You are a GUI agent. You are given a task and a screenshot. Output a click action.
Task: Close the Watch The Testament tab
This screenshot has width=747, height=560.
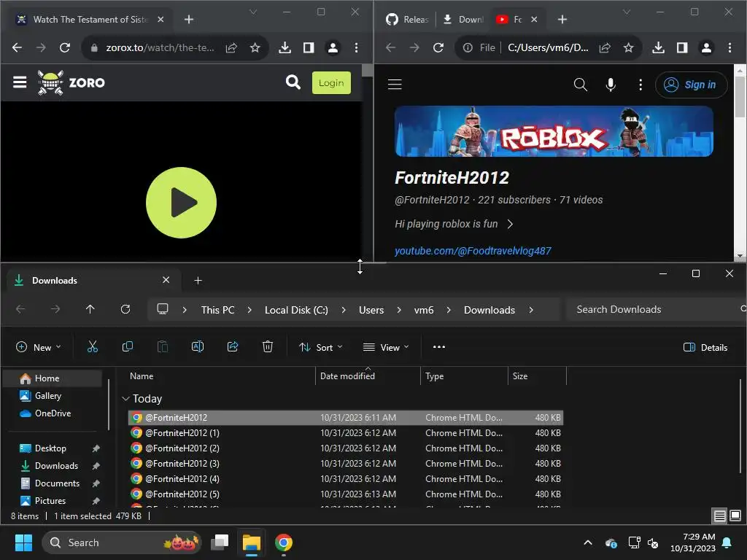(x=160, y=20)
